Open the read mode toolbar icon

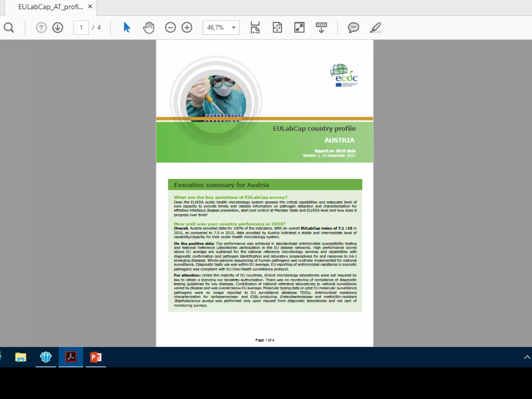coord(321,28)
